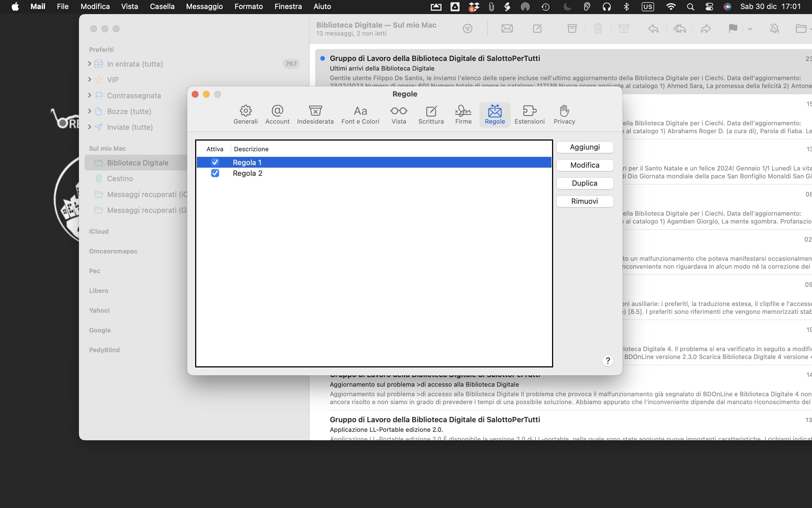Viewport: 812px width, 508px height.
Task: Click the Aggiungi button to add rule
Action: click(x=584, y=147)
